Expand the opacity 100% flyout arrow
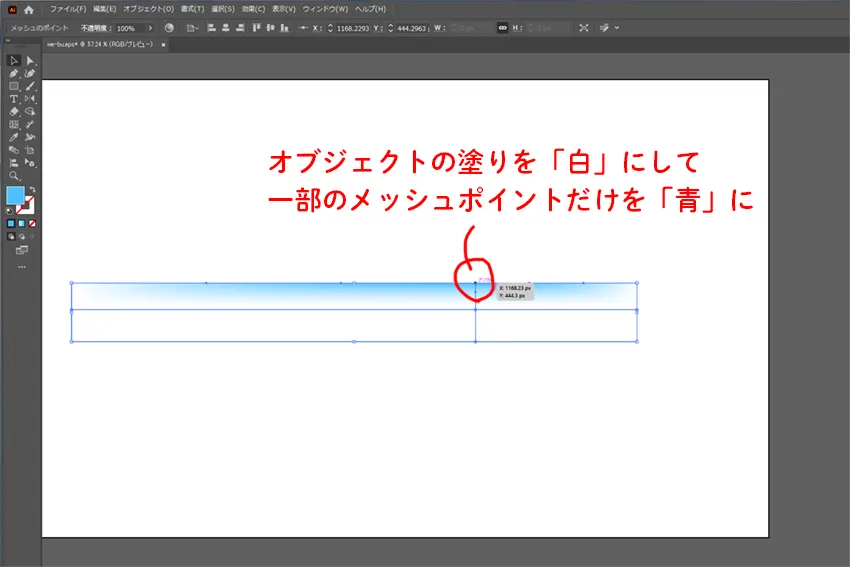The width and height of the screenshot is (850, 567). (x=150, y=28)
